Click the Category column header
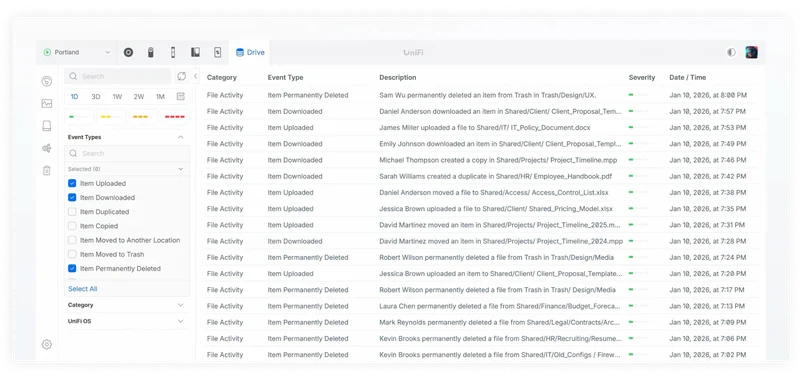Viewport: 800px width, 373px height. 222,78
